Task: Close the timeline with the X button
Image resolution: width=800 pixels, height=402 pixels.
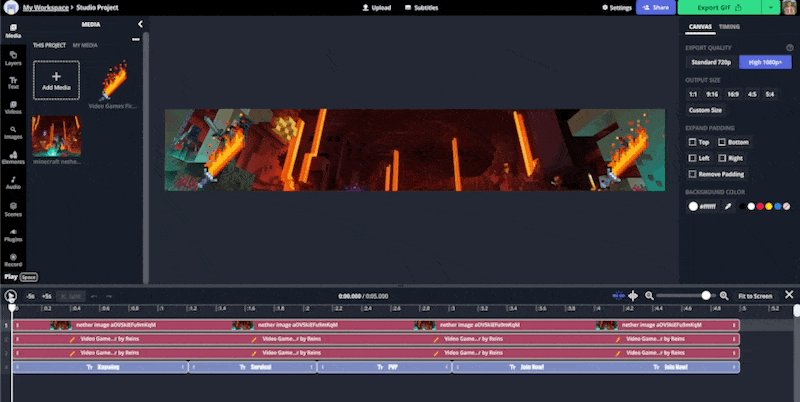Action: [789, 295]
